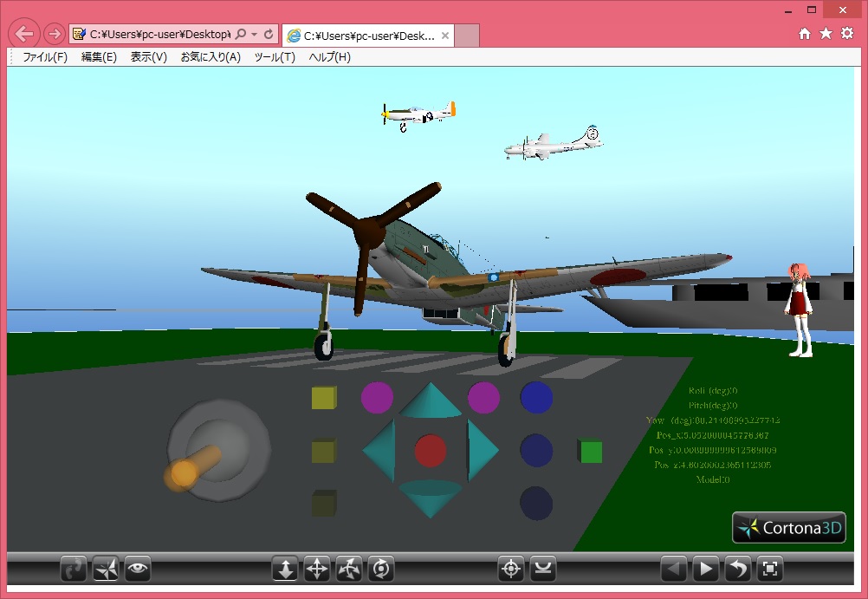The image size is (868, 599).
Task: Click the Plan (up-down arrow) tool
Action: (x=285, y=570)
